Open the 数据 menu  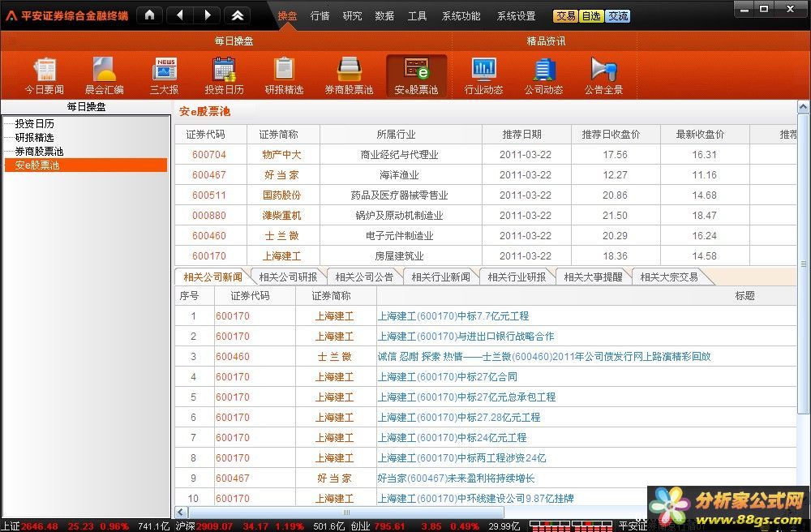(x=384, y=16)
